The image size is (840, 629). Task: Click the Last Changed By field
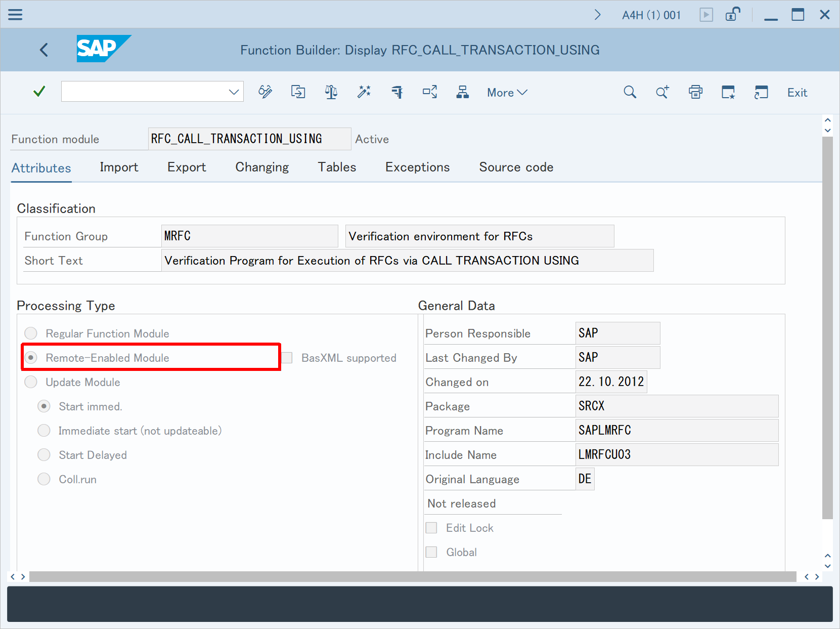coord(618,357)
